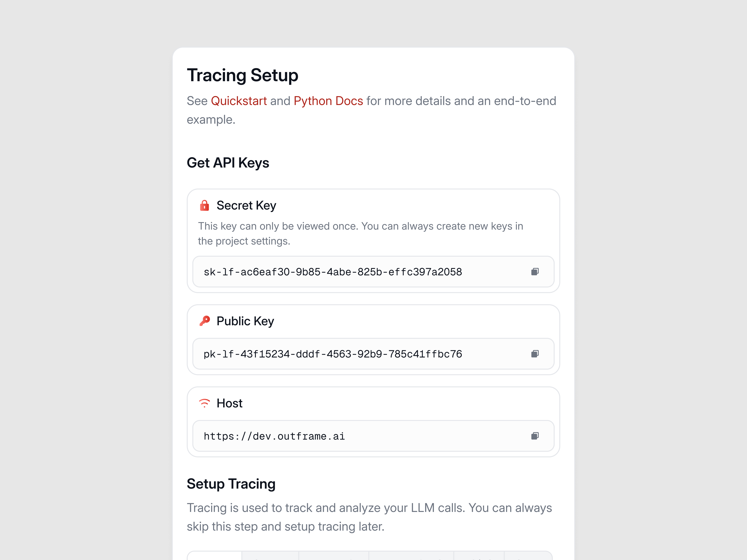Click the red lock icon beside Secret Key
This screenshot has width=747, height=560.
pos(205,205)
